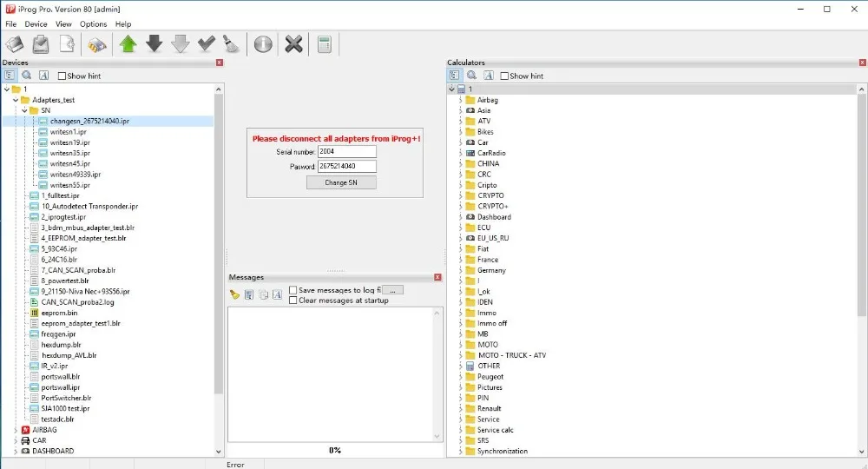This screenshot has height=469, width=868.
Task: Click the Save to disk toolbar icon
Action: 41,44
